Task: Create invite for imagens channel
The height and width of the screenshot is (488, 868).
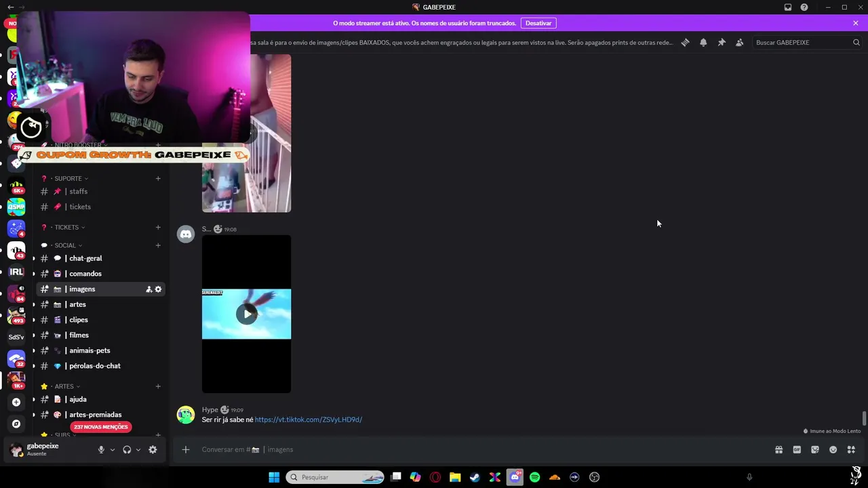Action: pos(149,289)
